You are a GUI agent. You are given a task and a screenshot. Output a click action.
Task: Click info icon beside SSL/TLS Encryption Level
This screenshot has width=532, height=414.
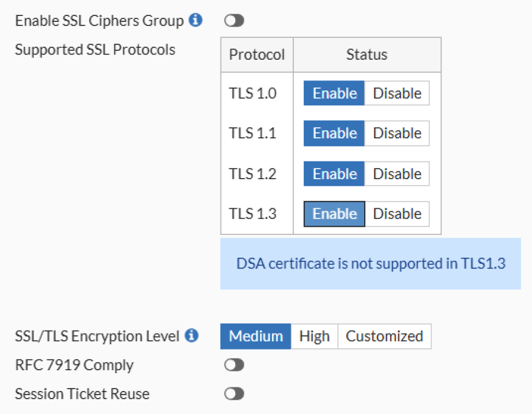tap(192, 335)
